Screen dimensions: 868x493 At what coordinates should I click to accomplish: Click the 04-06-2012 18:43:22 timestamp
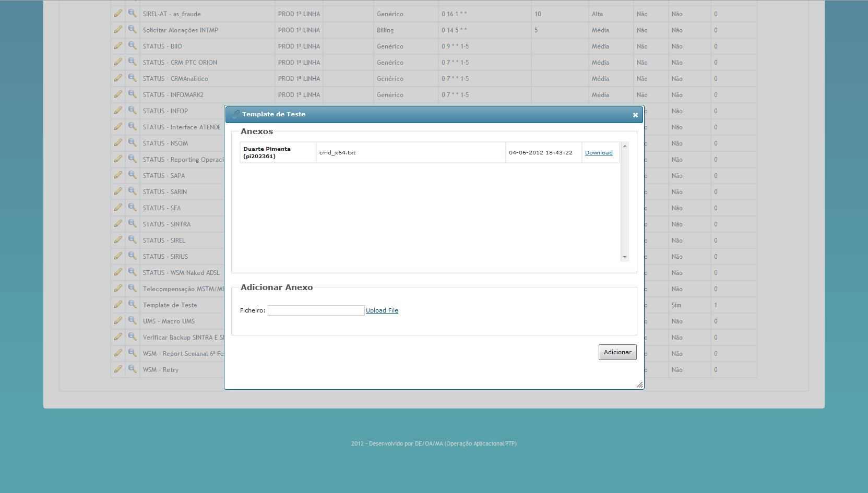click(x=541, y=152)
